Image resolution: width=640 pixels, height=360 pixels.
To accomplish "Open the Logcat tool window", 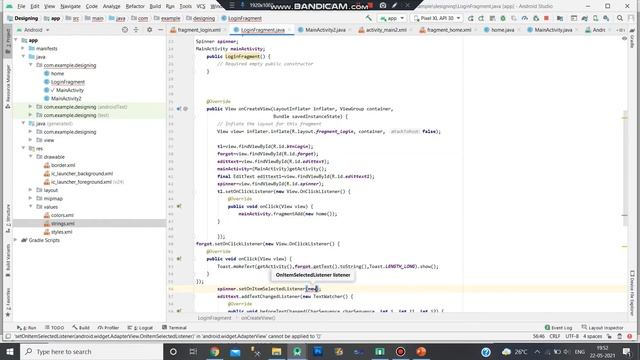I will coord(140,327).
